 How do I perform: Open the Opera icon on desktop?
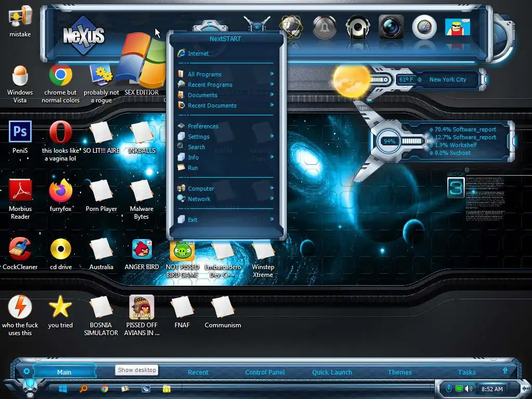[60, 131]
